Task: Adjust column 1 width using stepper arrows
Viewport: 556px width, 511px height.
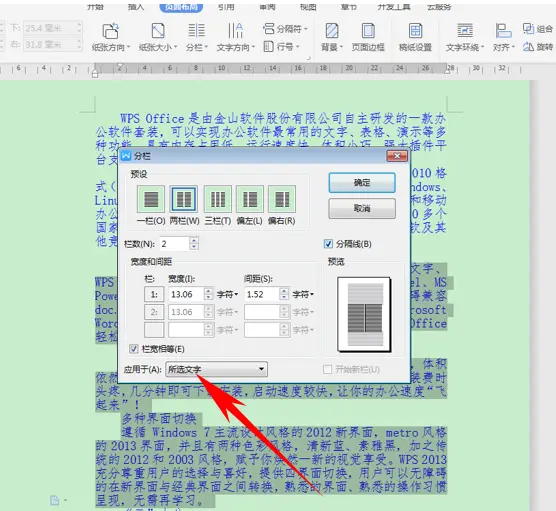Action: [x=209, y=294]
